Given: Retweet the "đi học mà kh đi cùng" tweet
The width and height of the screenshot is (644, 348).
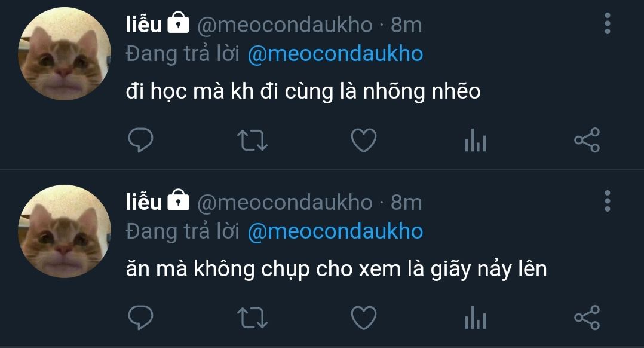Looking at the screenshot, I should click(x=252, y=140).
